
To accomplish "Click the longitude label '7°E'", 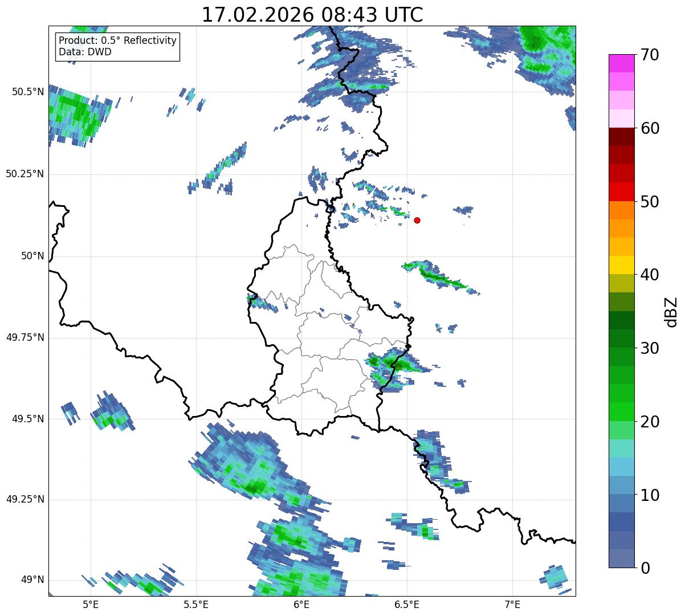I will [x=512, y=604].
